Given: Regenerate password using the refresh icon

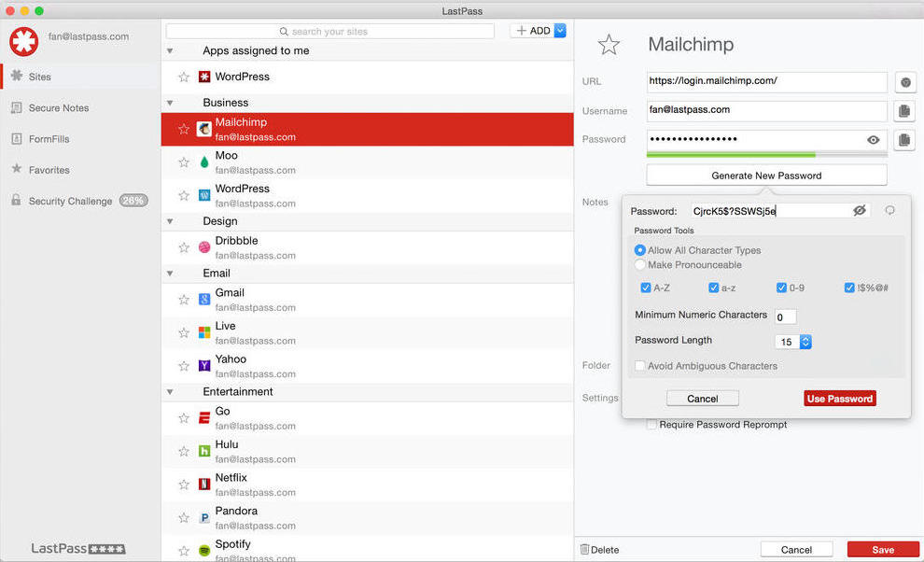Looking at the screenshot, I should pos(889,211).
